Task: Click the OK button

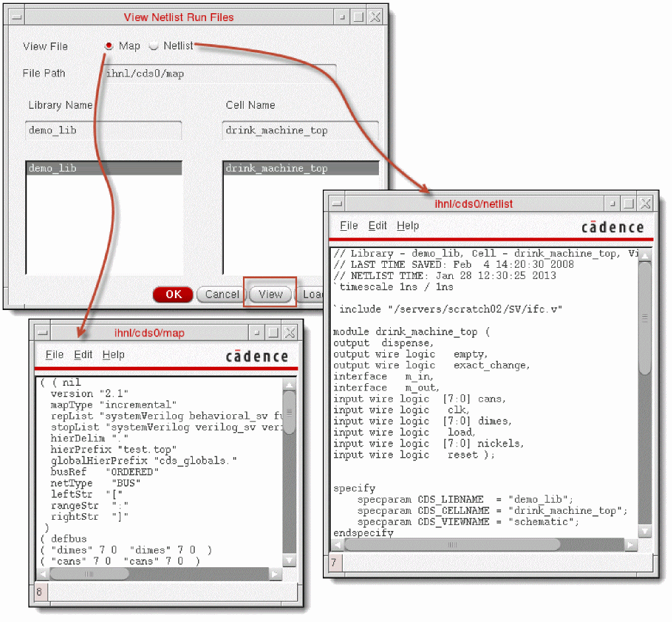Action: [x=173, y=294]
